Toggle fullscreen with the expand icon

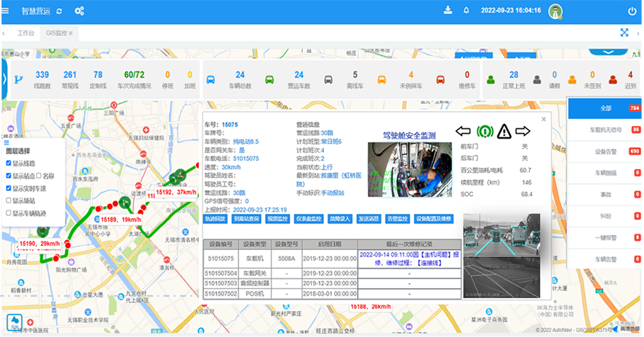point(625,33)
